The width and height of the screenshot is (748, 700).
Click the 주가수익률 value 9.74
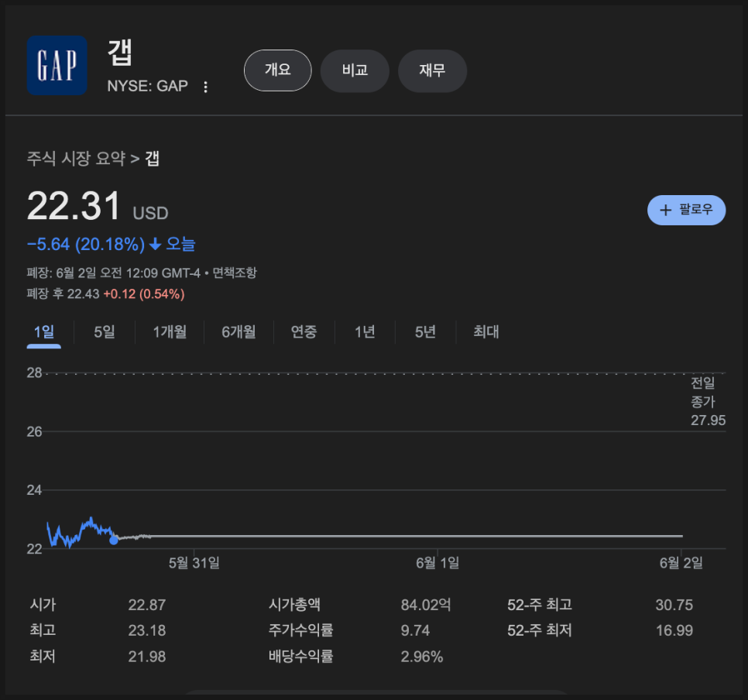pos(415,631)
